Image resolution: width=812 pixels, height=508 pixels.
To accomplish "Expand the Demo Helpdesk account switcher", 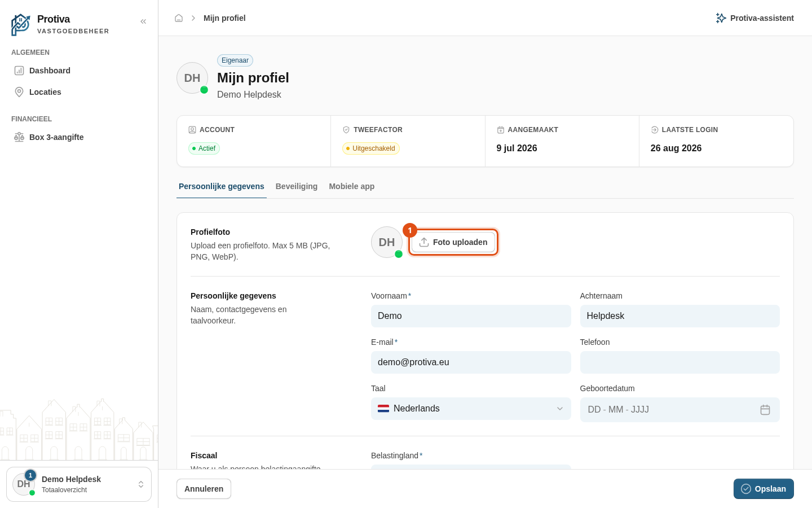I will point(79,484).
